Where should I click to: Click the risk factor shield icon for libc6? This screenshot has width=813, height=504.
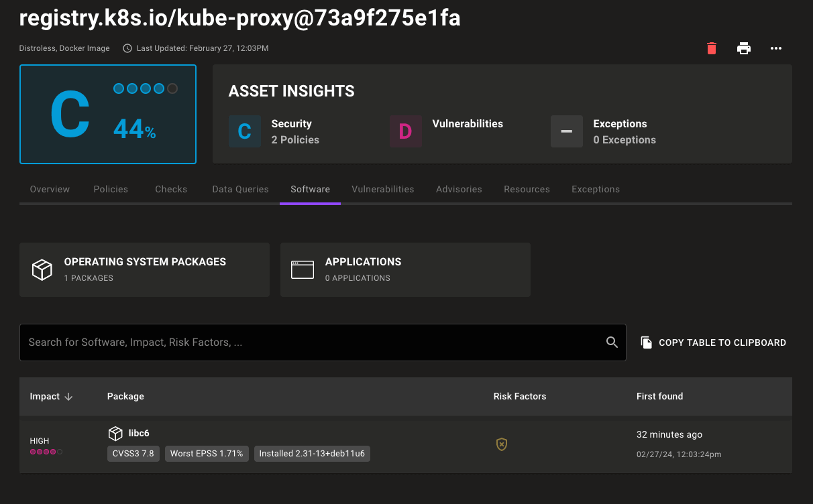tap(501, 444)
